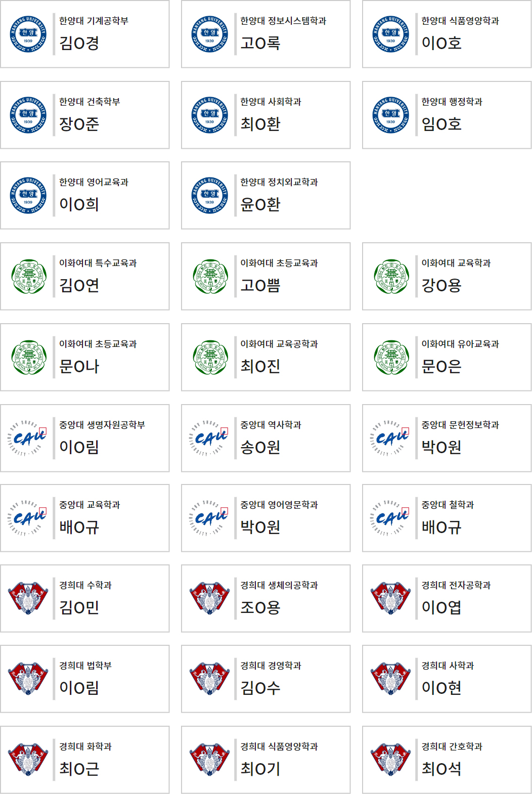Click Ewha crest next to 이화여대 특수교육과
This screenshot has width=532, height=794.
tap(28, 277)
